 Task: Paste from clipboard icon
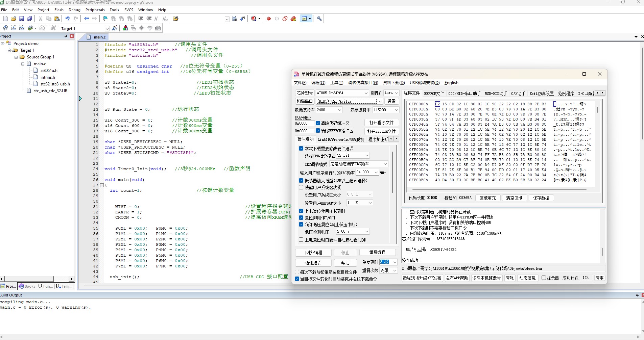tap(57, 19)
